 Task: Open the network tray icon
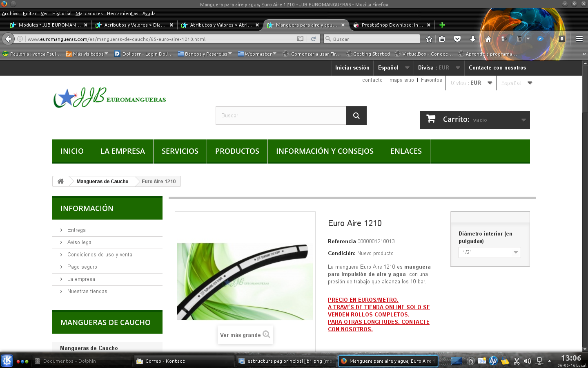[x=539, y=361]
